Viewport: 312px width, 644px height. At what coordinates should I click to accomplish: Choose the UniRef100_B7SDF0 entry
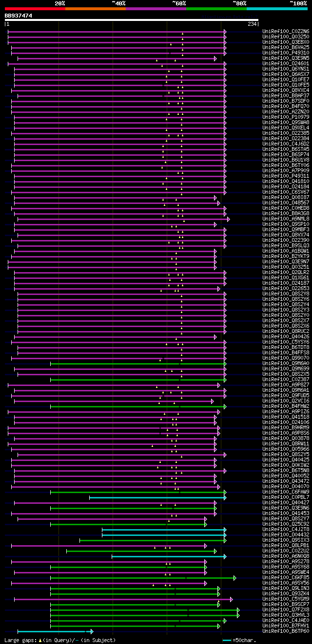pyautogui.click(x=286, y=101)
